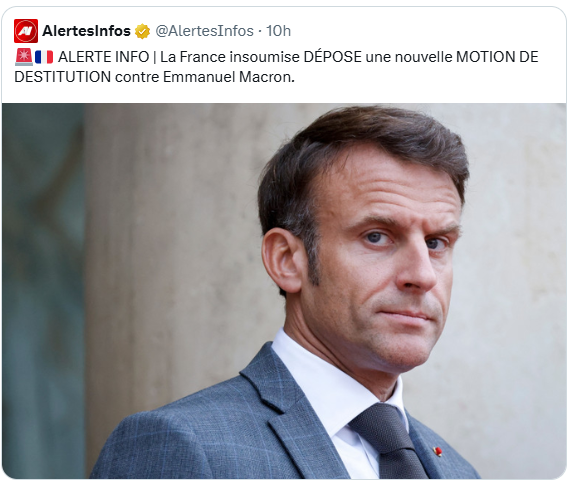567x480 pixels.
Task: Open the AlertesInfos red profile avatar
Action: (26, 31)
